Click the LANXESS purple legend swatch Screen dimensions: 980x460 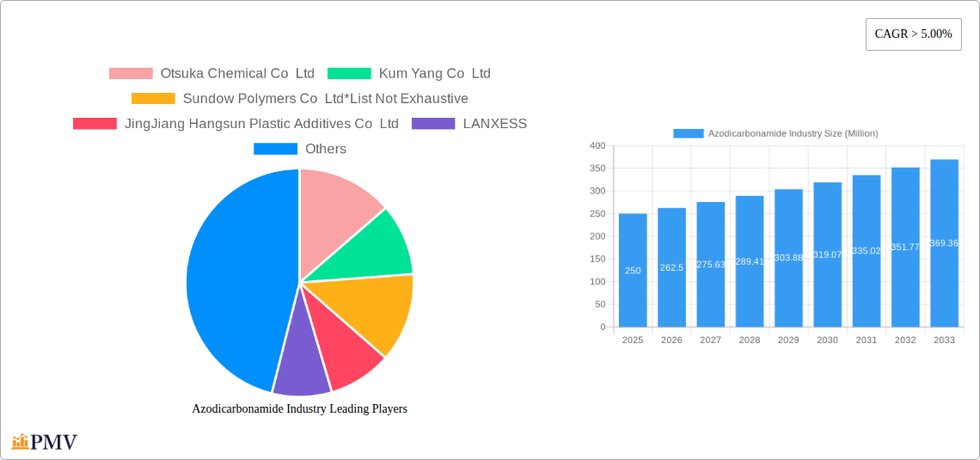434,123
